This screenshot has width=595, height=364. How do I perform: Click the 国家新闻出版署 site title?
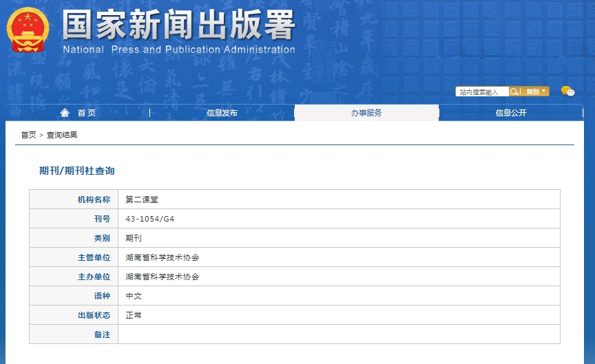click(x=179, y=25)
